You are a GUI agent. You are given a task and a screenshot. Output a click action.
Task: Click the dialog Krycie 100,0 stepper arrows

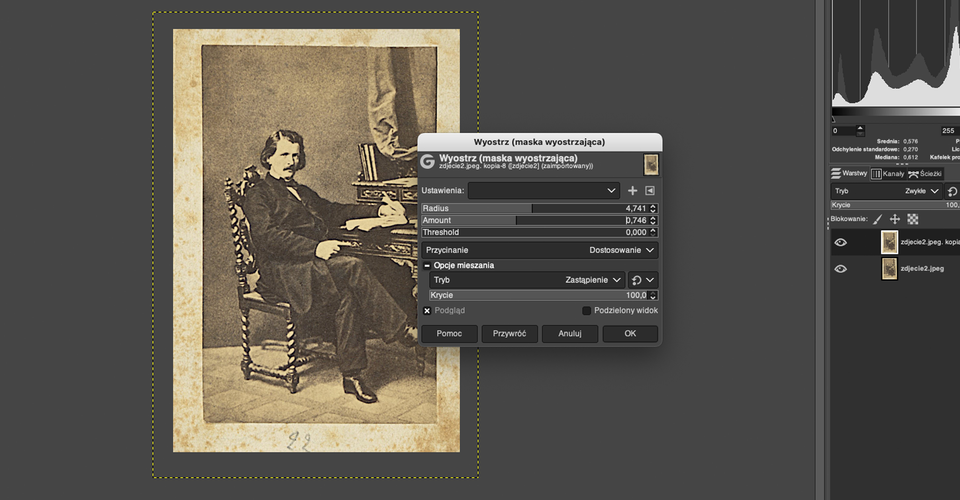[x=653, y=295]
